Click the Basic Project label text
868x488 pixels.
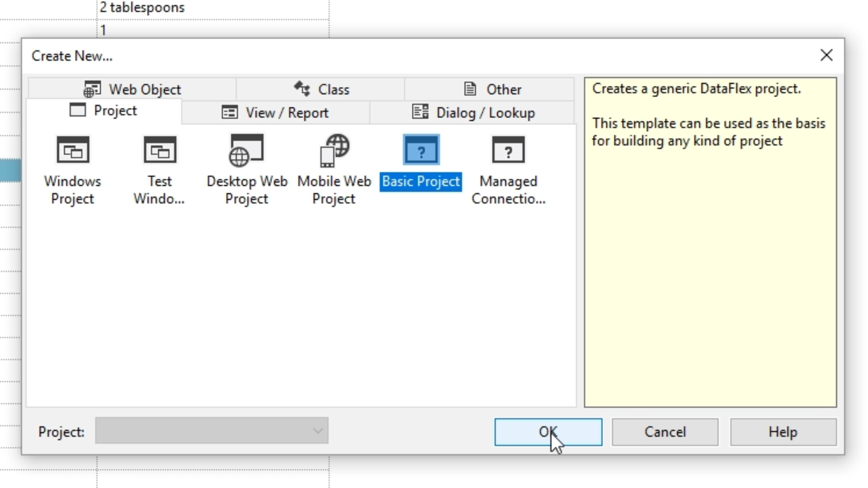[421, 182]
